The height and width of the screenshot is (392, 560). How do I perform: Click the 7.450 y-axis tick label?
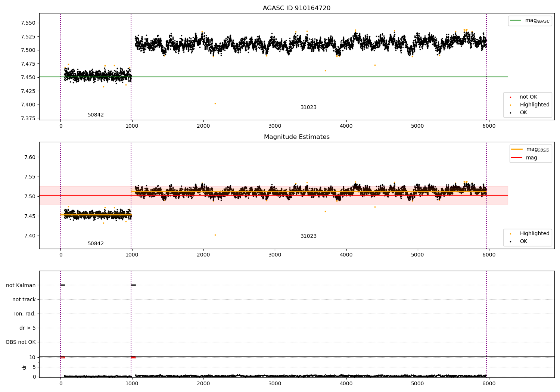[x=28, y=78]
